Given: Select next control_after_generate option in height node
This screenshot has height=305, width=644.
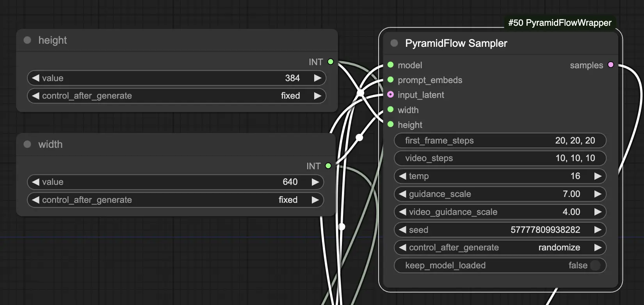Looking at the screenshot, I should [x=318, y=96].
